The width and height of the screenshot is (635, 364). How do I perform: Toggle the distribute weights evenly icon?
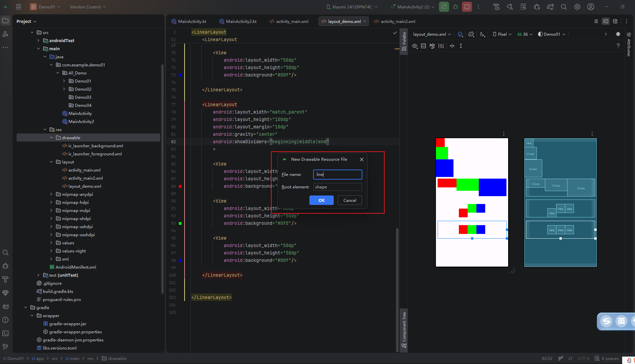click(x=441, y=46)
